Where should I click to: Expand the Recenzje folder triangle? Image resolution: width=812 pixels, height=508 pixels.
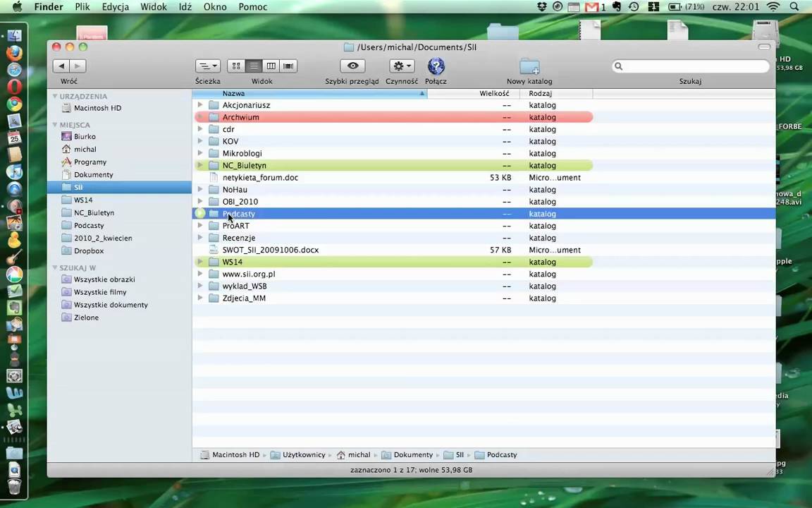[200, 237]
